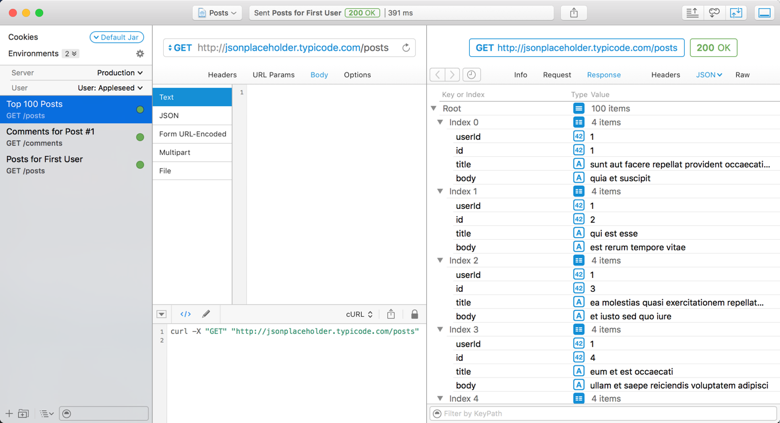This screenshot has height=423, width=780.
Task: Click the 'est rerum tempore vitae' value
Action: [637, 247]
